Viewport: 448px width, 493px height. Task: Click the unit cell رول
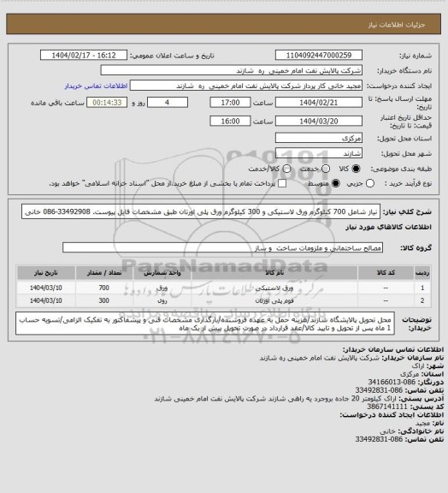[x=162, y=300]
